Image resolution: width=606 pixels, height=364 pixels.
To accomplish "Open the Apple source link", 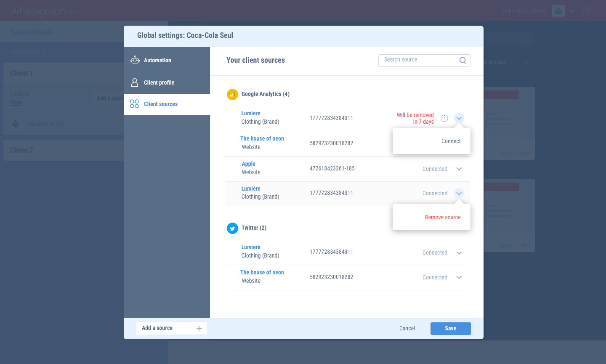I will point(248,164).
